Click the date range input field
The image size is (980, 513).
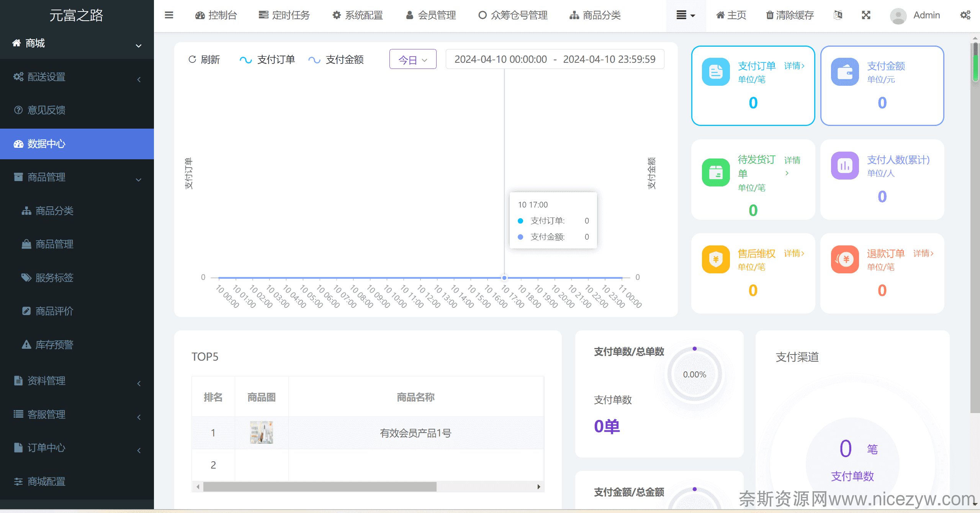555,59
